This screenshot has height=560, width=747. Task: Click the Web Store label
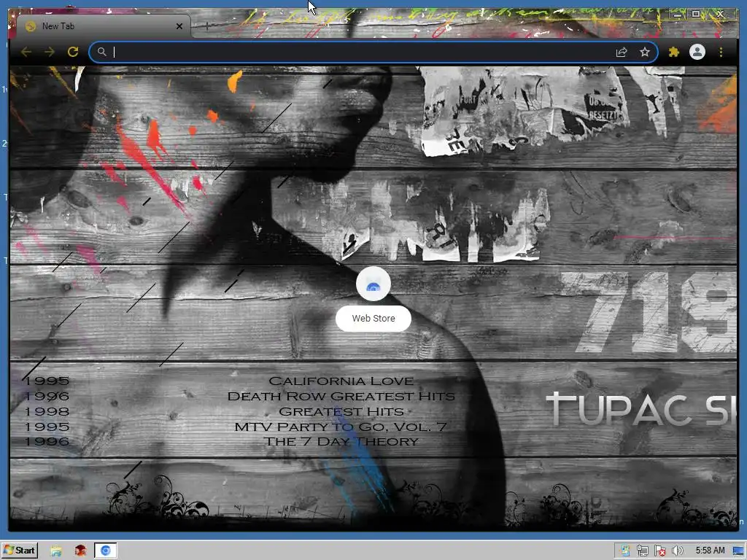(x=373, y=319)
